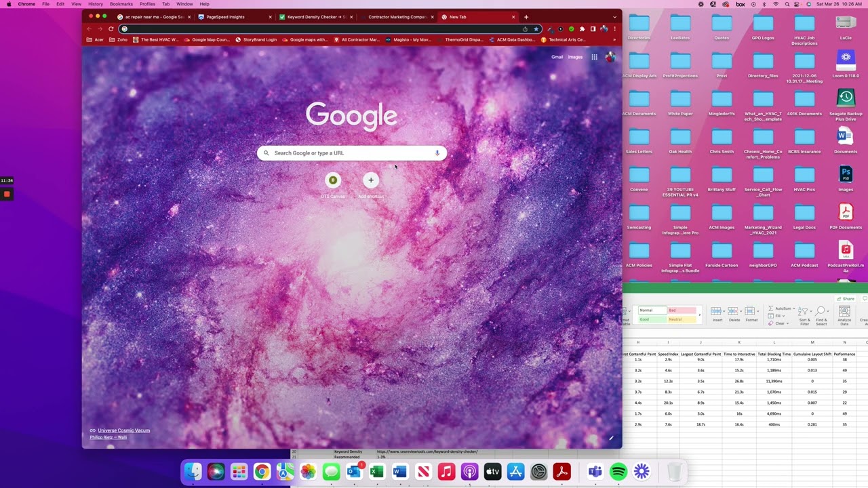Expand the AutoSum dropdown
This screenshot has height=488, width=868.
pos(793,308)
